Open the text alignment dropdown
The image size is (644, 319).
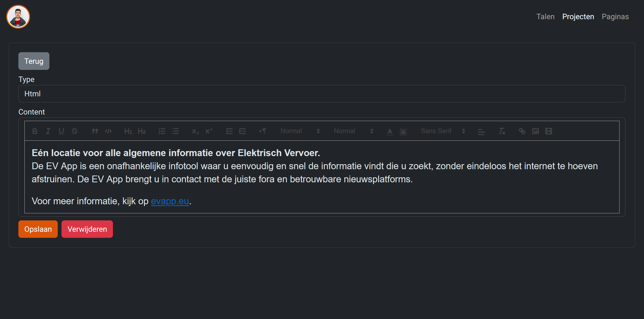(x=481, y=132)
